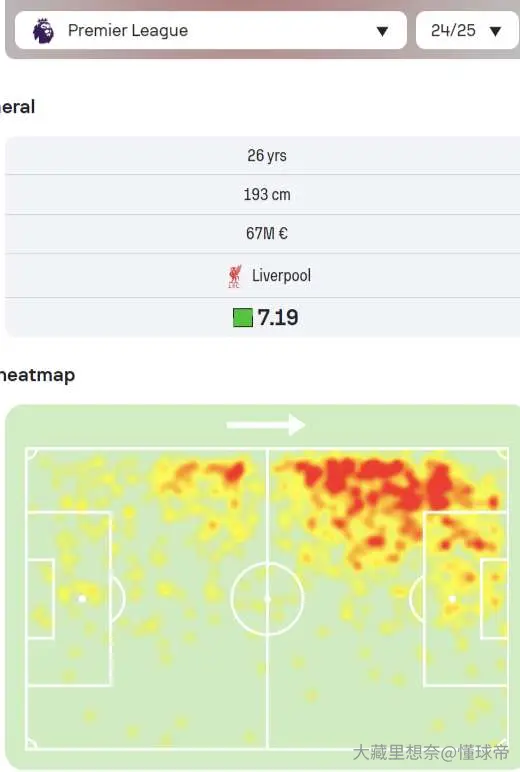The image size is (520, 772).
Task: Click the attack direction arrow above the pitch
Action: pyautogui.click(x=265, y=424)
